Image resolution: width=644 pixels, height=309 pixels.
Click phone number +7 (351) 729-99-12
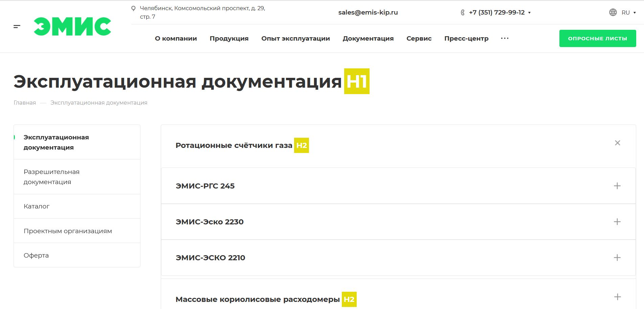(496, 13)
